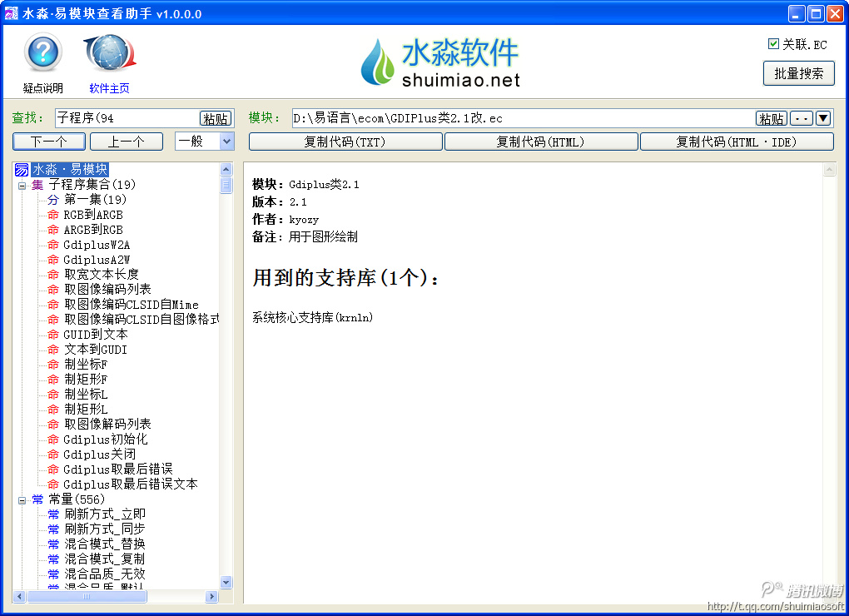Click the tree's vertical scrollbar up arrow

(x=226, y=169)
